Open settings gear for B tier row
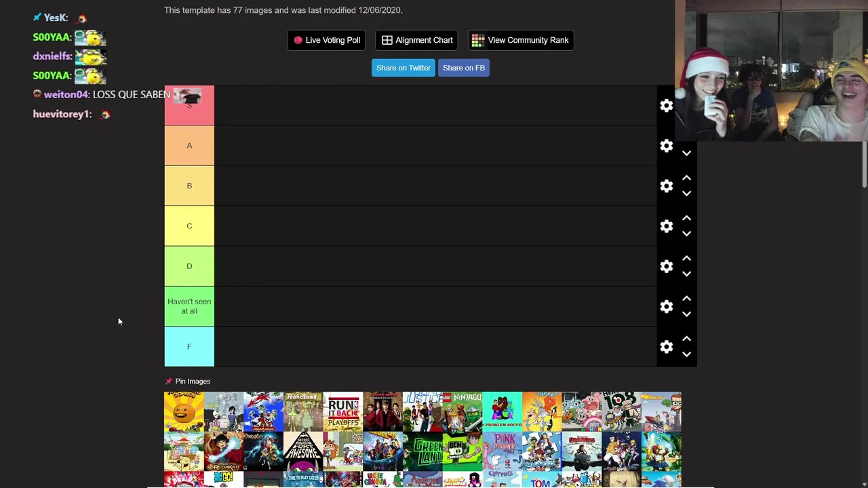Screen dimensions: 868x488 tap(667, 186)
